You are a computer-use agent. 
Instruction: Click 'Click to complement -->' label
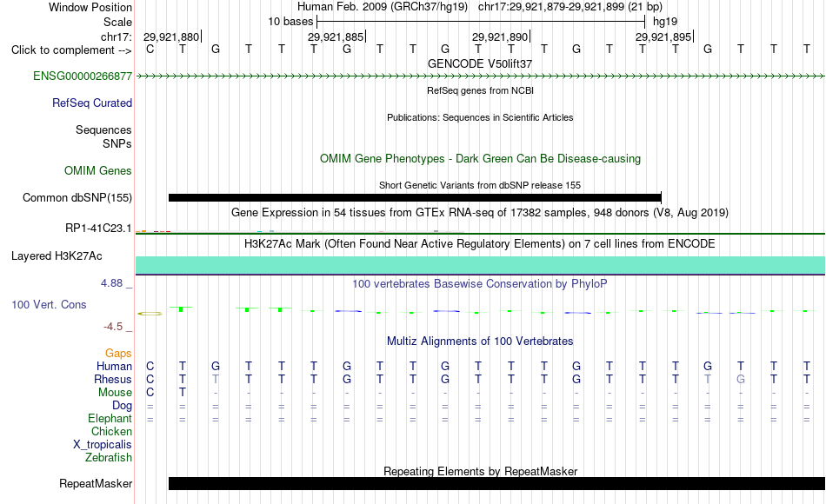71,50
